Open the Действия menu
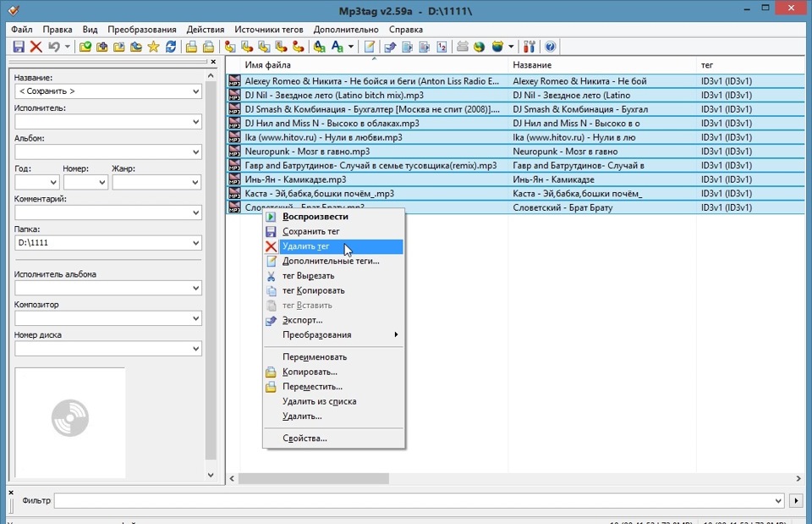The image size is (812, 524). [x=206, y=30]
